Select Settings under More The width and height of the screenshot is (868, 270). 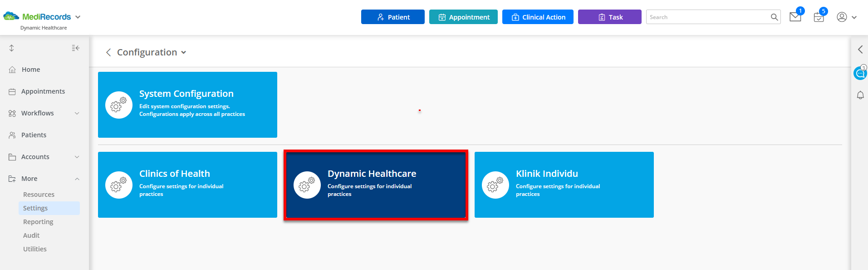[49, 208]
